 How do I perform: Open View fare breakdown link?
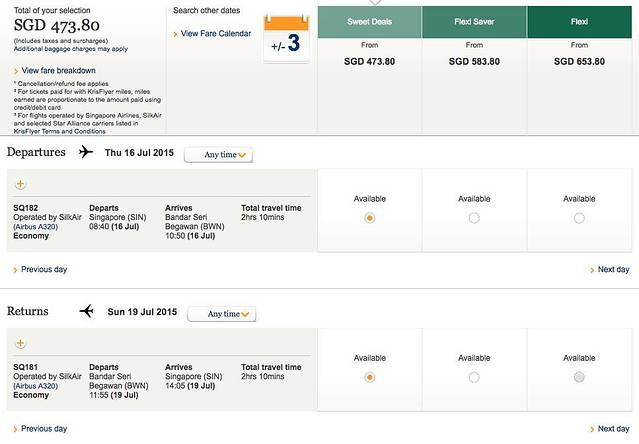(x=59, y=71)
